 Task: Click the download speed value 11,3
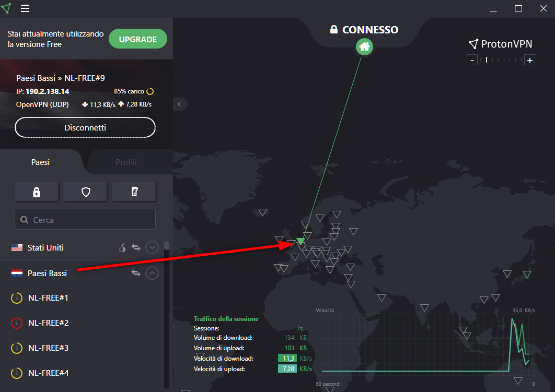coord(288,359)
